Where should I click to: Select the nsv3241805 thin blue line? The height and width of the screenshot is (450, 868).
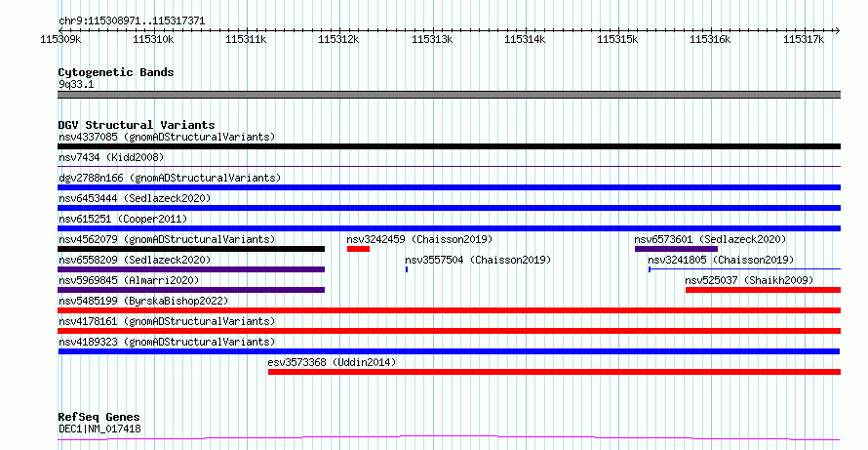coord(744,269)
